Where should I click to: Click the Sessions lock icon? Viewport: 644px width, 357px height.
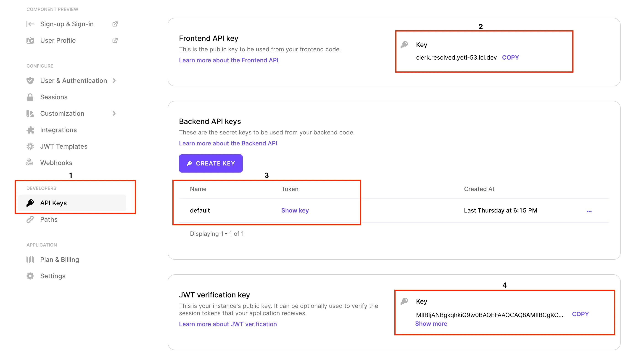click(30, 97)
